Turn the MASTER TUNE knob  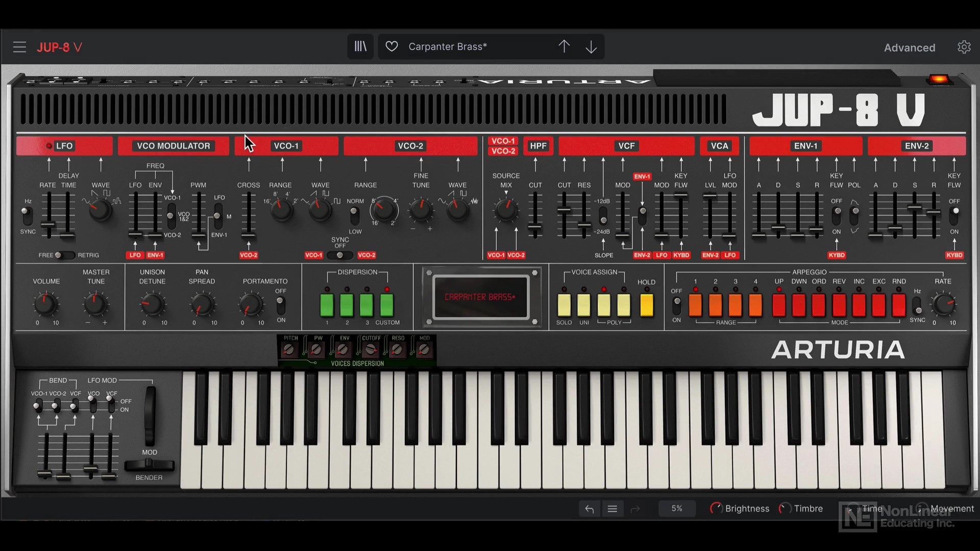click(x=95, y=304)
